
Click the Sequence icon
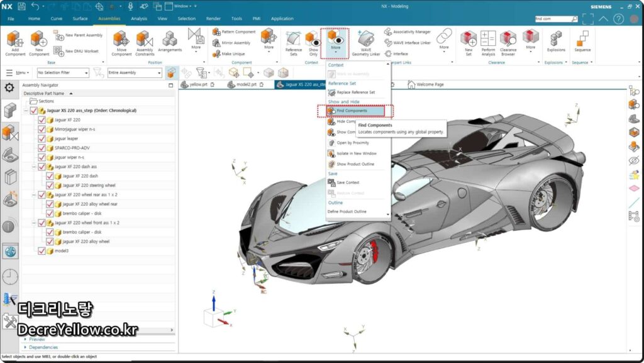[582, 41]
